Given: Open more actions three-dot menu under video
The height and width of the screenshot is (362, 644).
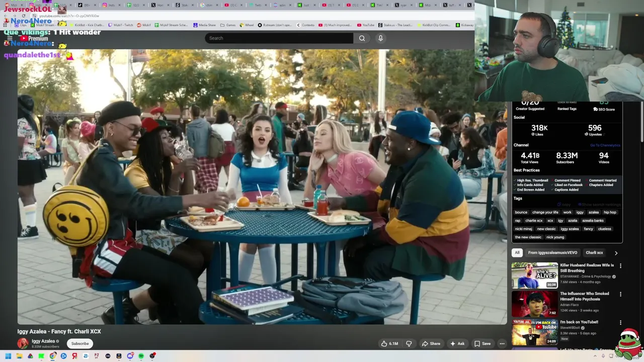Looking at the screenshot, I should pos(502,343).
